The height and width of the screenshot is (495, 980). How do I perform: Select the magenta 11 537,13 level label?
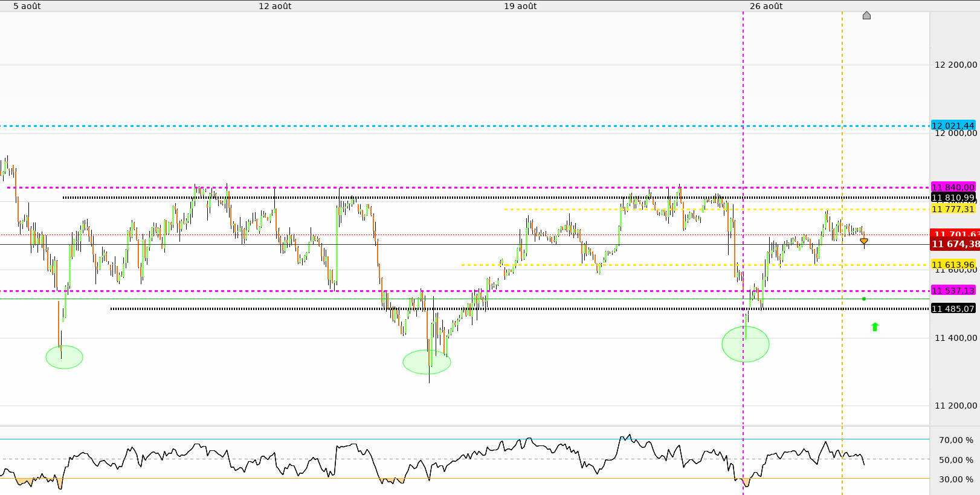953,291
